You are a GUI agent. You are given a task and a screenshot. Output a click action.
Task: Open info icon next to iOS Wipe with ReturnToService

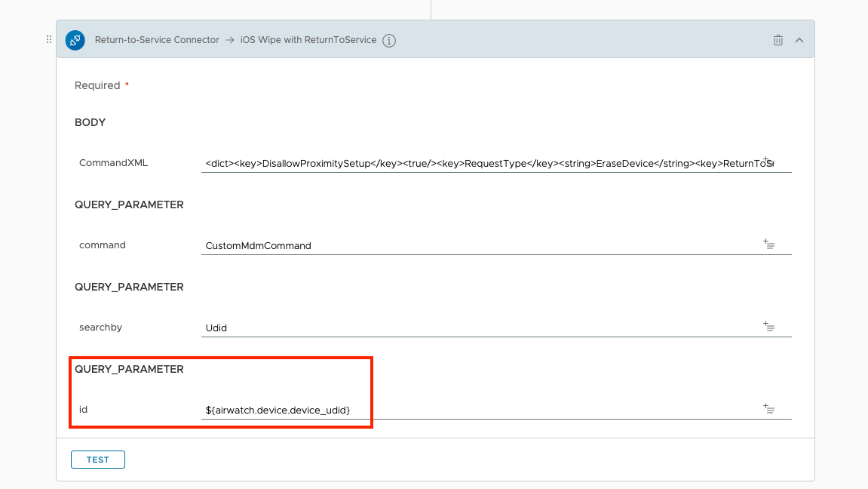(389, 41)
